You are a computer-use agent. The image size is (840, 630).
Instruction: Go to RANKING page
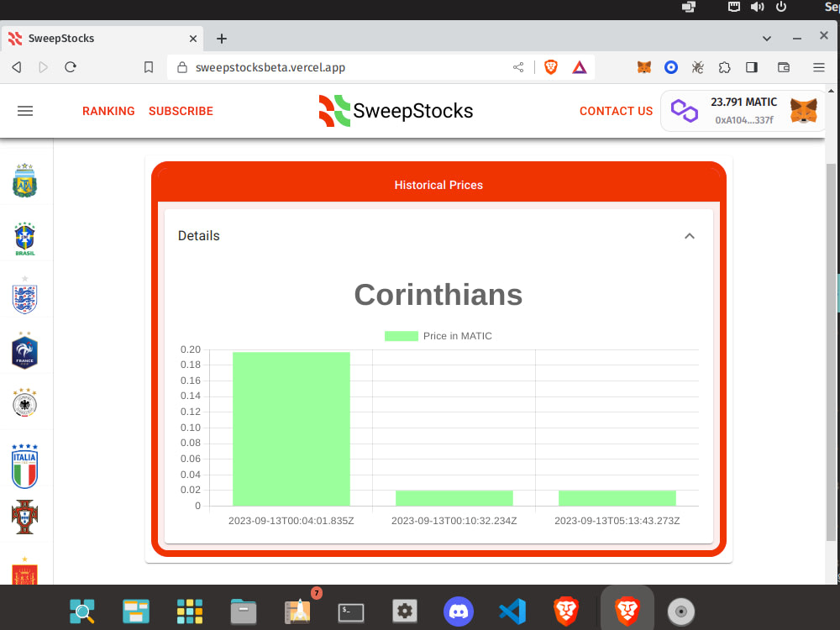point(108,111)
